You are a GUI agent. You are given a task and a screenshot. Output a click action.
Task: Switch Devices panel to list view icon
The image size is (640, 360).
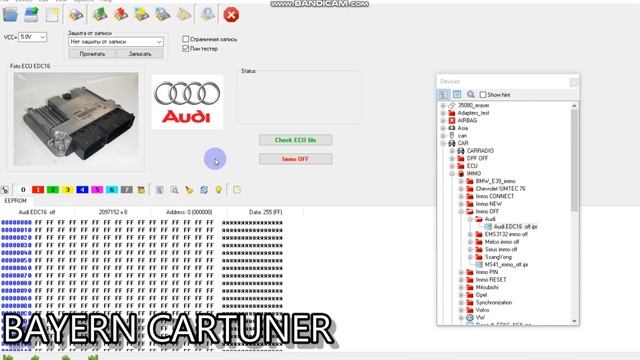(x=457, y=95)
